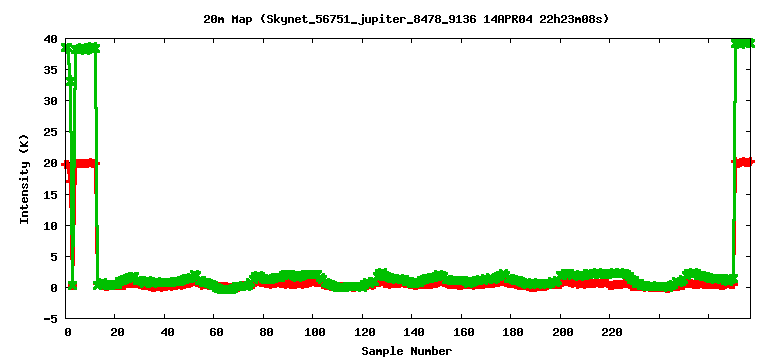Click the 80 tick label on x-axis
Viewport: 768px width, 360px height.
[x=266, y=332]
